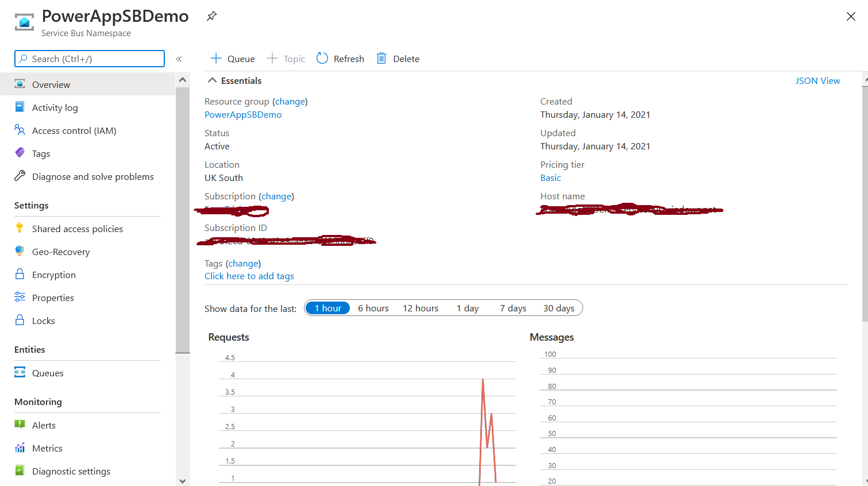Collapse the left sidebar with double chevron
This screenshot has width=868, height=486.
point(179,59)
